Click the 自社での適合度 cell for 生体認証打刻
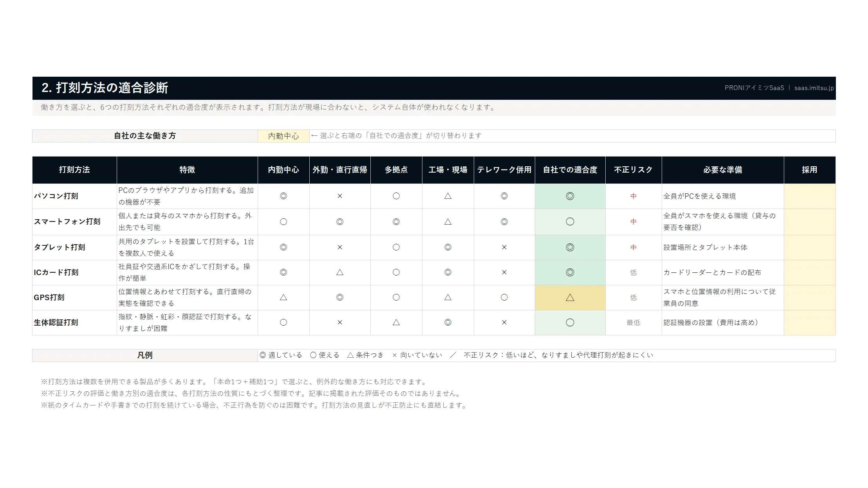Image resolution: width=868 pixels, height=488 pixels. click(x=570, y=322)
